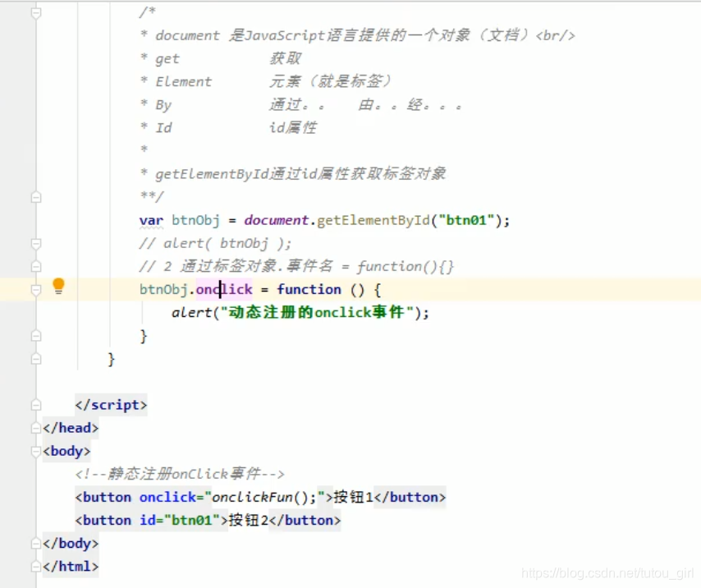Collapse the fold marker at the /* comment start

(x=36, y=13)
